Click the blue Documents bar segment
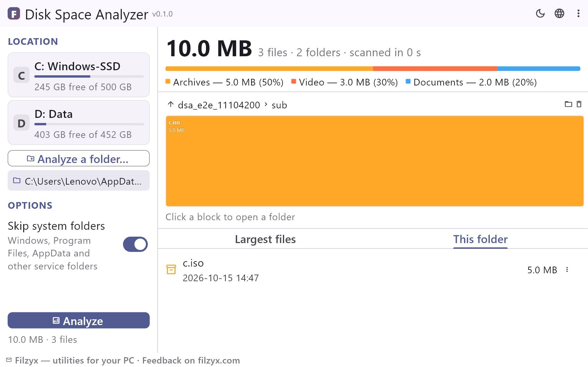The width and height of the screenshot is (588, 367). 539,69
